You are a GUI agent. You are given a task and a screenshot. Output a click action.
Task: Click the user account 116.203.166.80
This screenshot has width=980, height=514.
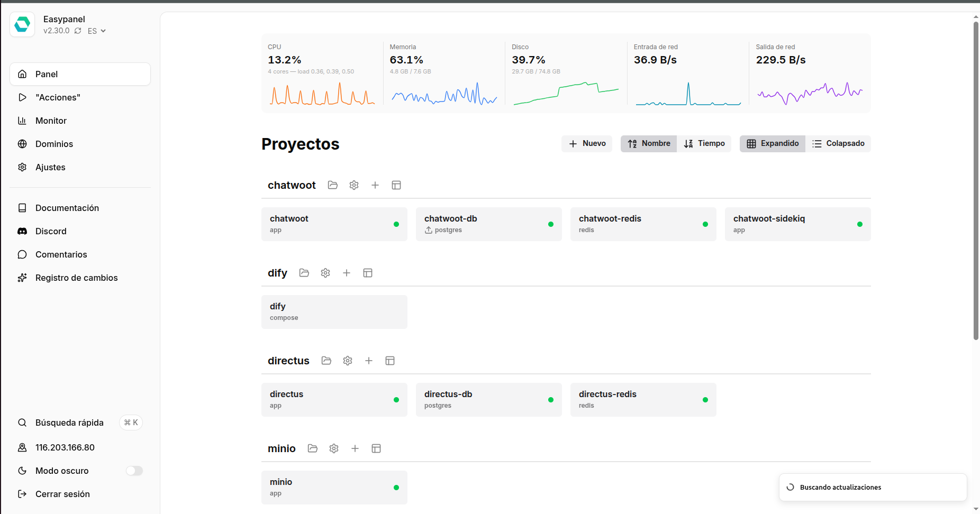click(x=80, y=447)
